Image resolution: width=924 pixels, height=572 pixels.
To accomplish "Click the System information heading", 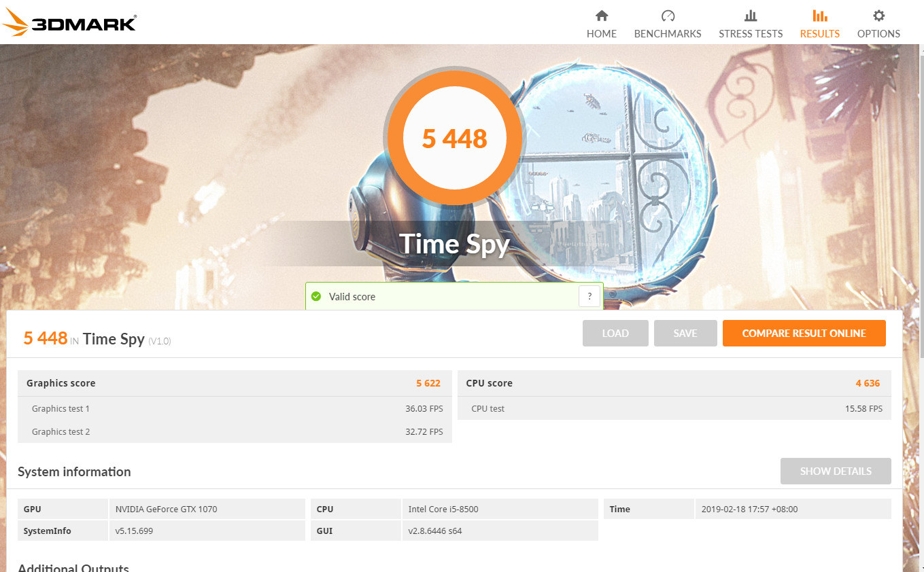I will 74,471.
